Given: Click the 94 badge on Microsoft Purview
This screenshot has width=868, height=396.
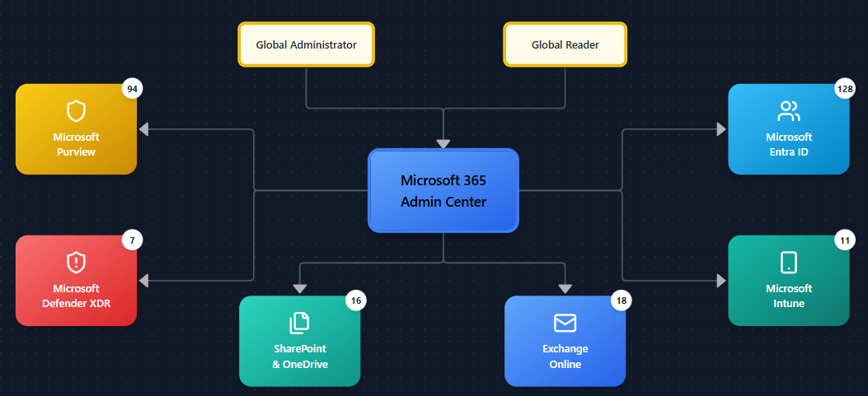Looking at the screenshot, I should pyautogui.click(x=132, y=89).
